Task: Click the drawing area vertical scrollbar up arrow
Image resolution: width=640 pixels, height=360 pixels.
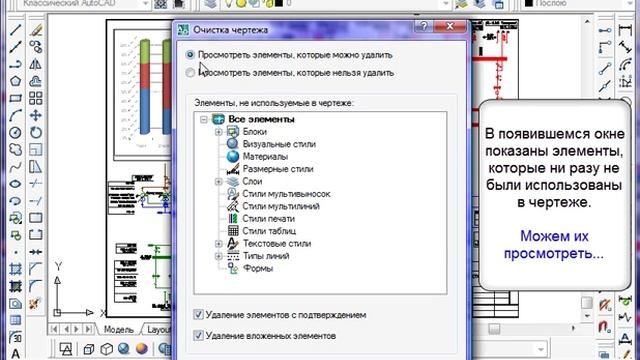Action: [587, 22]
